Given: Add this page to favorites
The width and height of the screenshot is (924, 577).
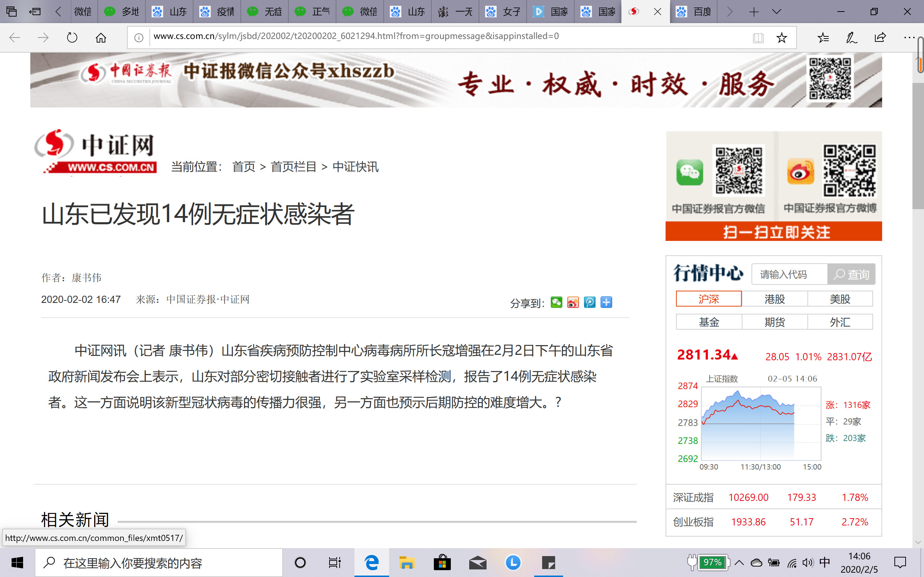Looking at the screenshot, I should pos(782,37).
